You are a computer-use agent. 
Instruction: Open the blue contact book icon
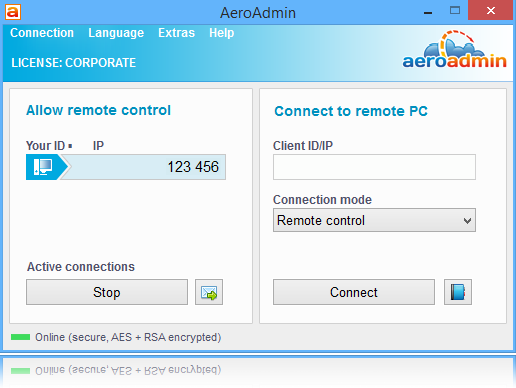tap(458, 292)
